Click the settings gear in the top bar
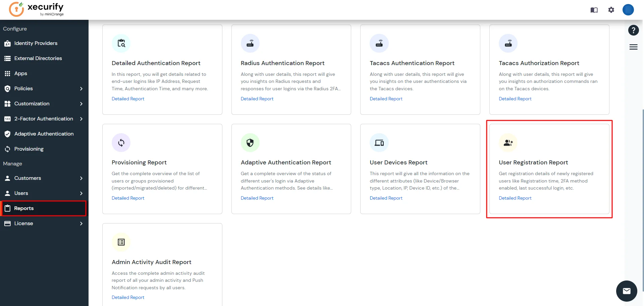This screenshot has width=644, height=306. (x=611, y=10)
